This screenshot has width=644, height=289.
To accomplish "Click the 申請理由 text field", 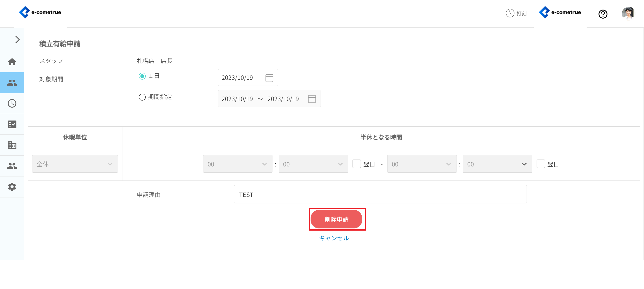I will tap(380, 194).
